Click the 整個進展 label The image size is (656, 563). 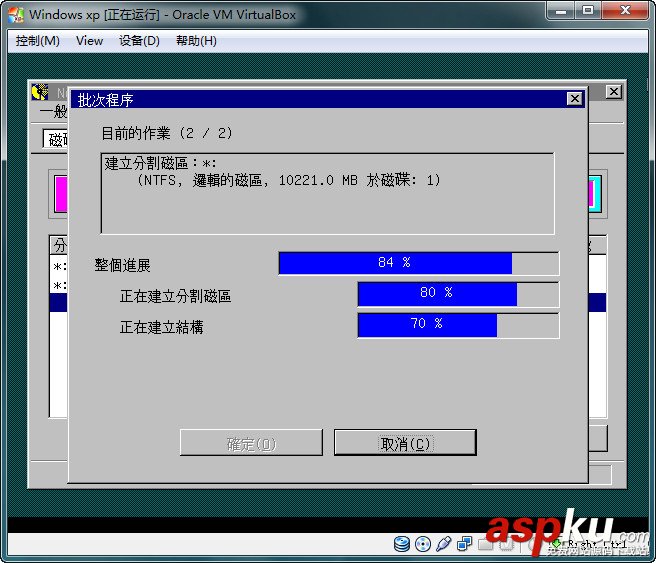tap(122, 265)
